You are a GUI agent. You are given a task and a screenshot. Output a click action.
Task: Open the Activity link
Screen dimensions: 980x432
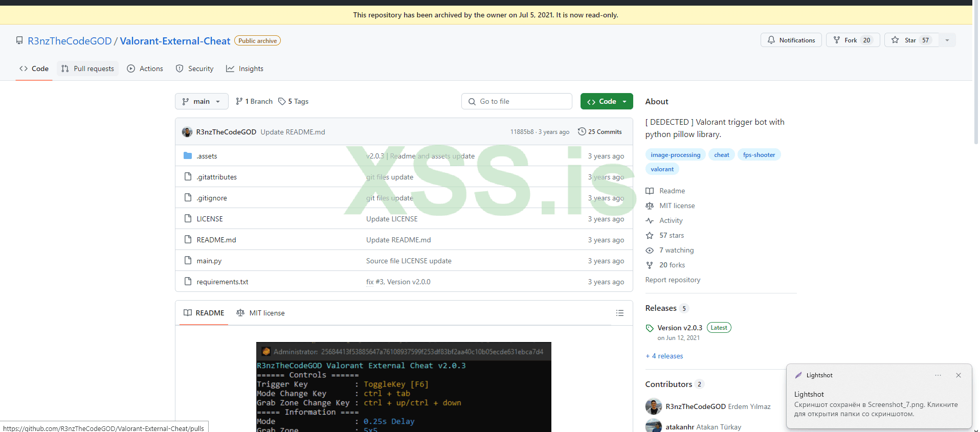coord(664,220)
